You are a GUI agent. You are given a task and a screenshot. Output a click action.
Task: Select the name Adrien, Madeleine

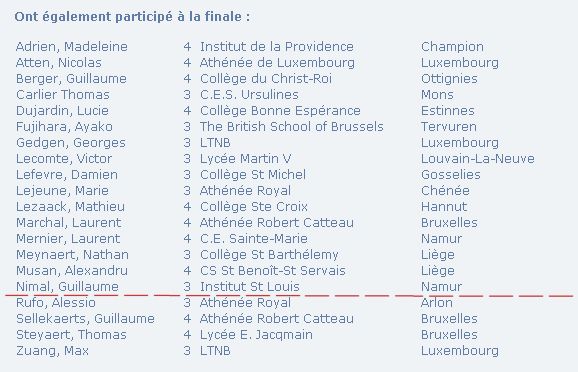[72, 47]
